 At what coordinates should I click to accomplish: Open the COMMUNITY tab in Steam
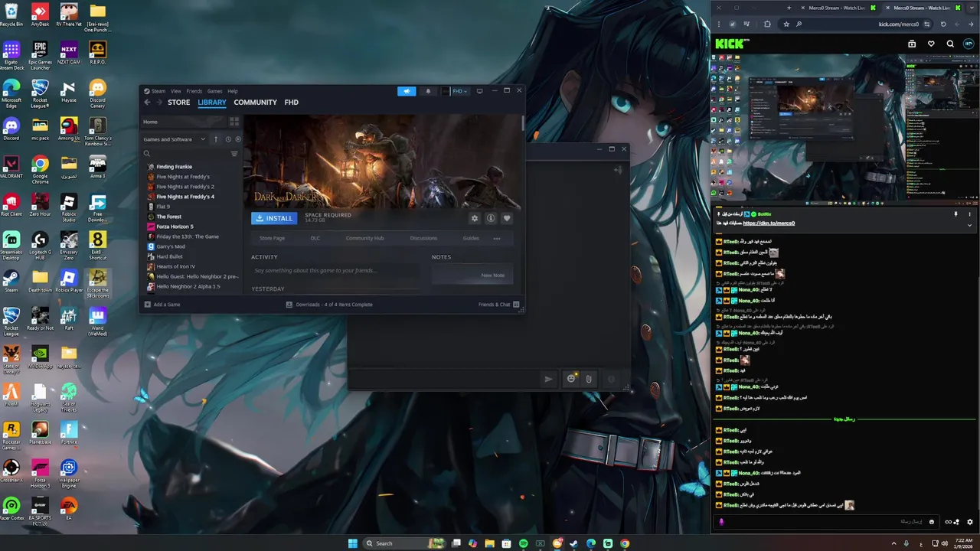pos(255,103)
